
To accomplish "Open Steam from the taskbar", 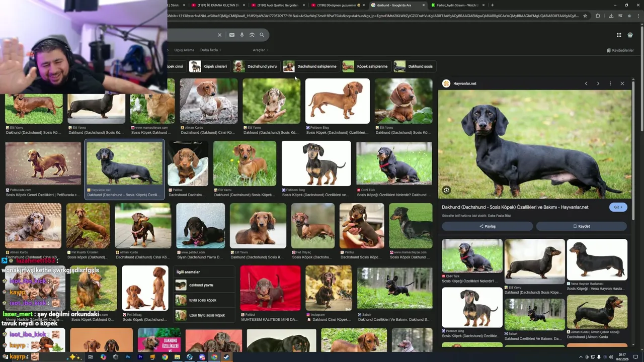I will [226, 357].
